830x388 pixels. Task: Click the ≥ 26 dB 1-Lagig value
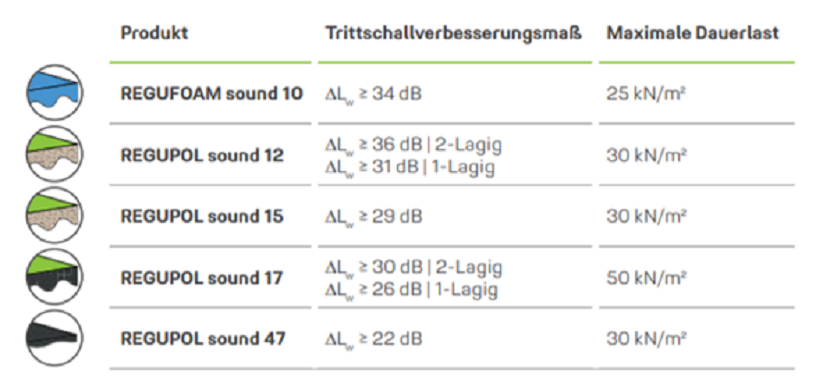click(411, 290)
